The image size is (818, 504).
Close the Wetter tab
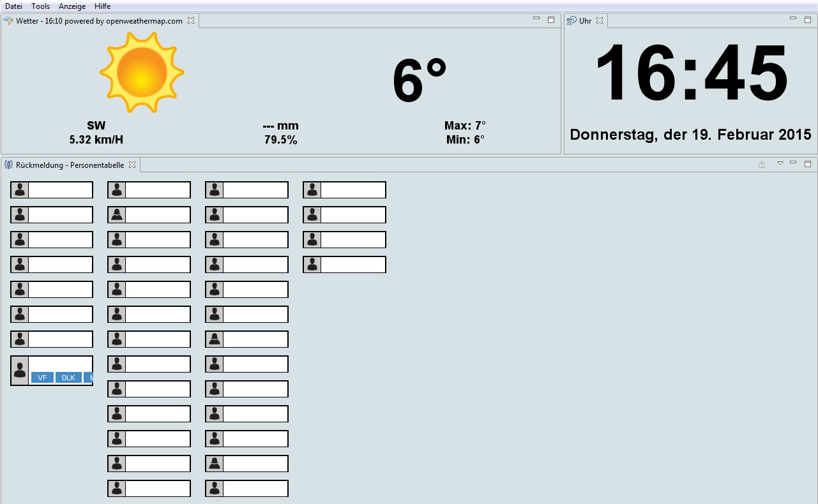(x=191, y=21)
